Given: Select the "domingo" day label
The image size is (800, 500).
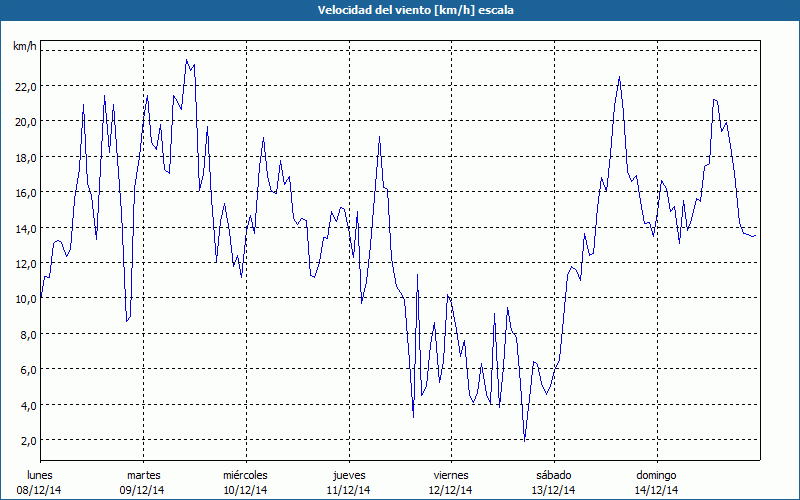Looking at the screenshot, I should point(656,474).
